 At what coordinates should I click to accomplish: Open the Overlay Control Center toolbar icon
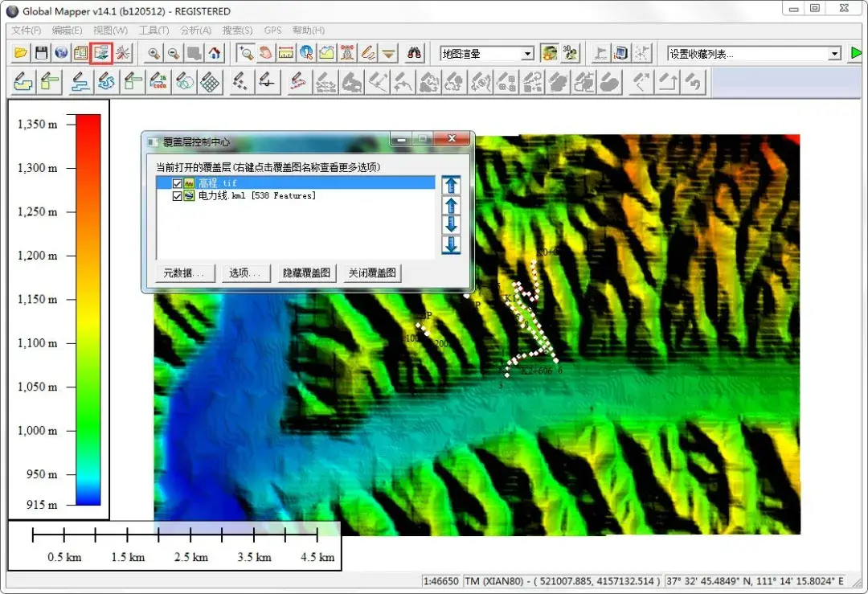[101, 53]
